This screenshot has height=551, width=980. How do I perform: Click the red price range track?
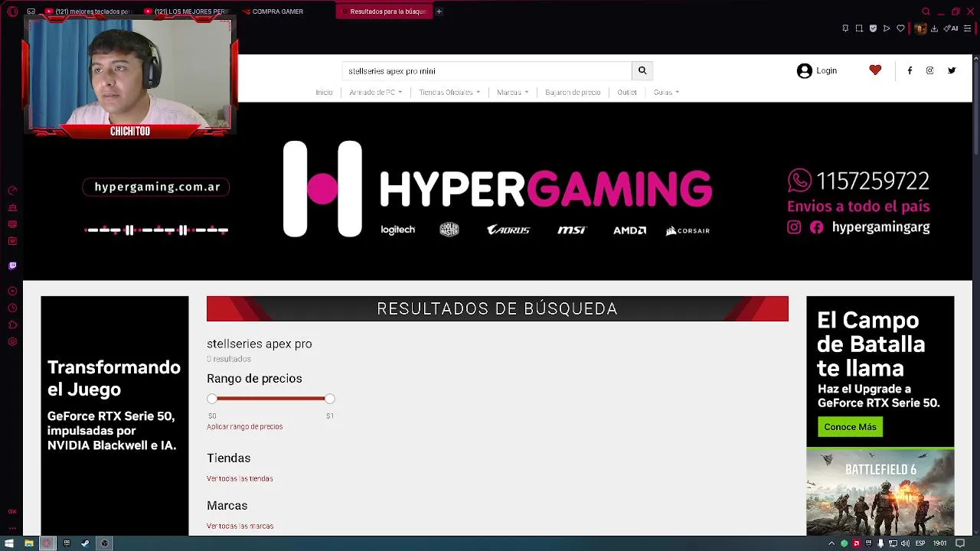click(x=270, y=399)
